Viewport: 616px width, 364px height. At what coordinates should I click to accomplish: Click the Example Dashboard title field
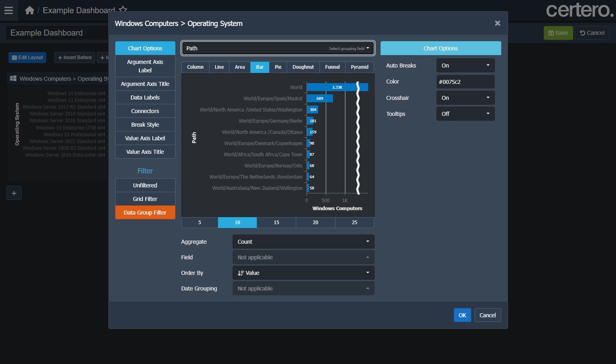57,33
